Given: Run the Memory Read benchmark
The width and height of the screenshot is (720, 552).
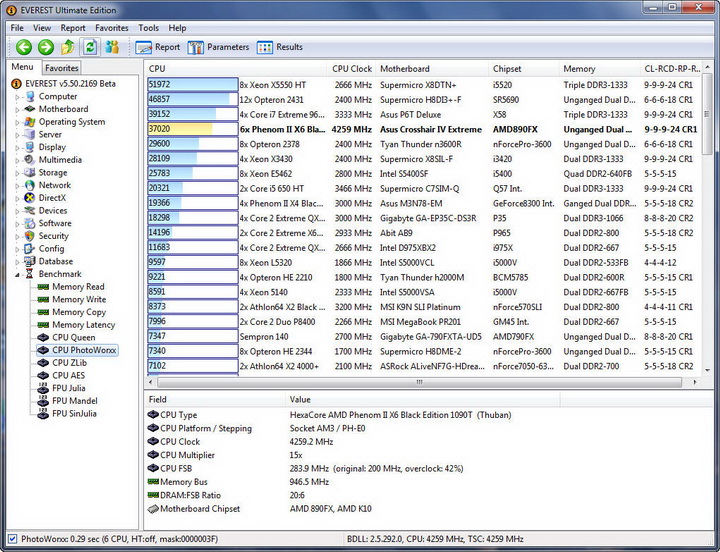Looking at the screenshot, I should (x=78, y=287).
